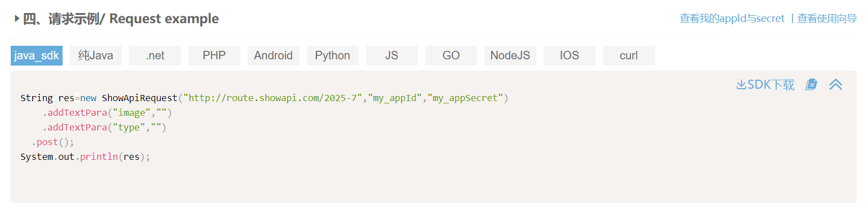
Task: Select the Python tab
Action: point(333,55)
